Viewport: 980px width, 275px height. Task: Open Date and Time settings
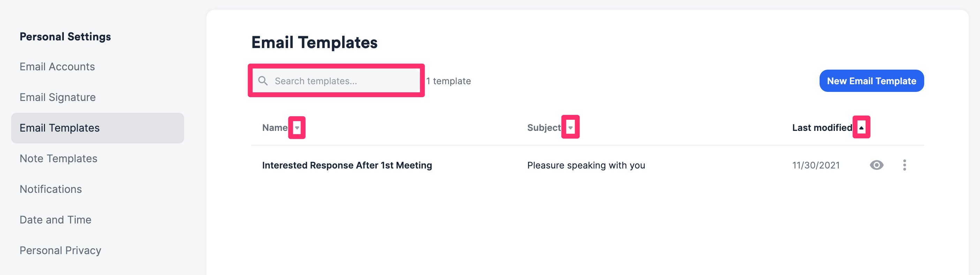click(x=55, y=220)
